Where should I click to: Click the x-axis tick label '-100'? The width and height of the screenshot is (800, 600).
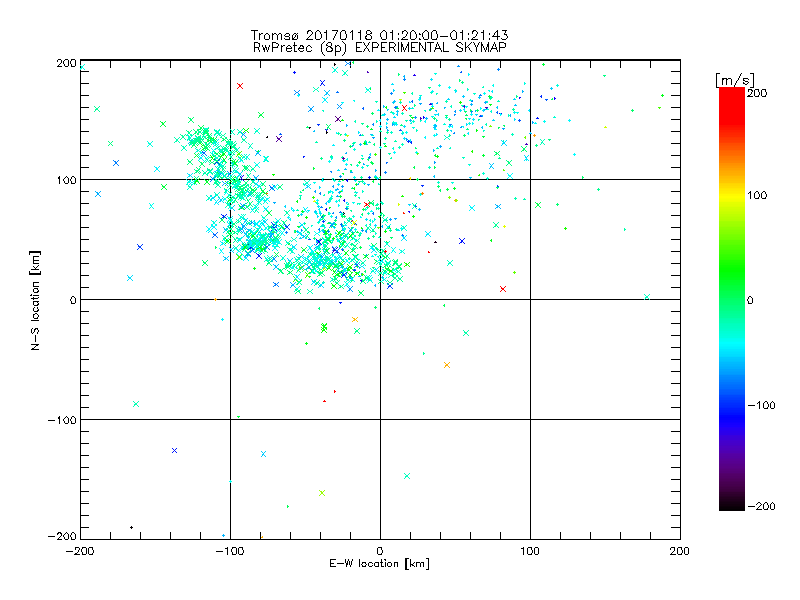click(x=230, y=552)
